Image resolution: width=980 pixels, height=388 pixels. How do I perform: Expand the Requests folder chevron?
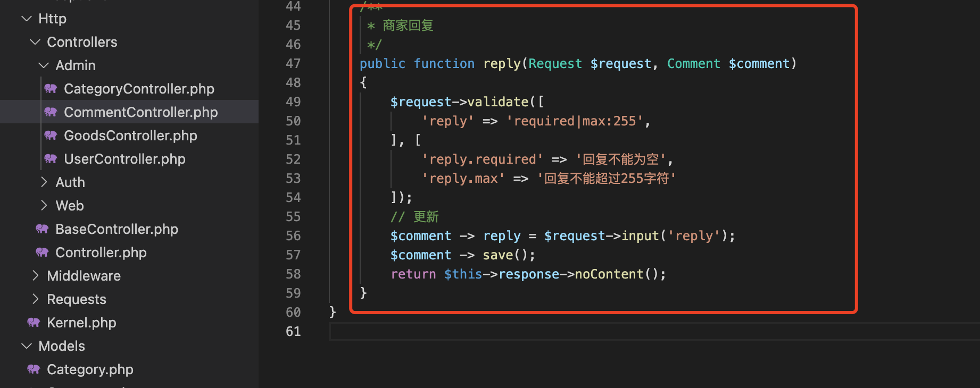35,299
